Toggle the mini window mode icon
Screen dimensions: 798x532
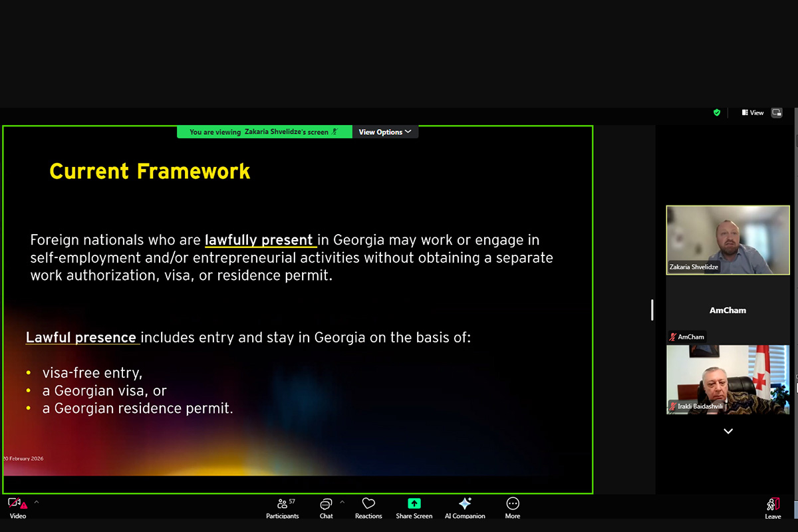pyautogui.click(x=777, y=113)
